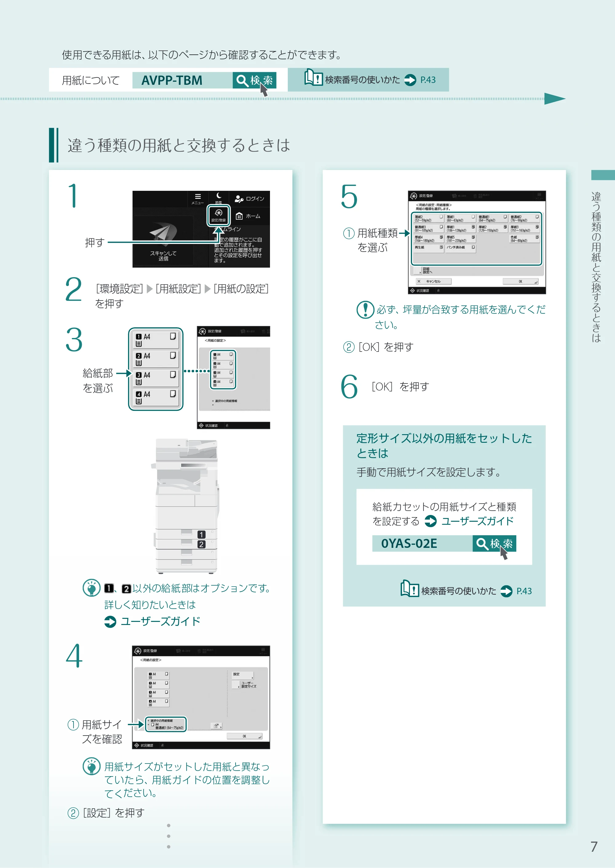Viewport: 615px width, 868px height.
Task: Click the 設定/登録 icon in step 1 screen
Action: pyautogui.click(x=219, y=216)
